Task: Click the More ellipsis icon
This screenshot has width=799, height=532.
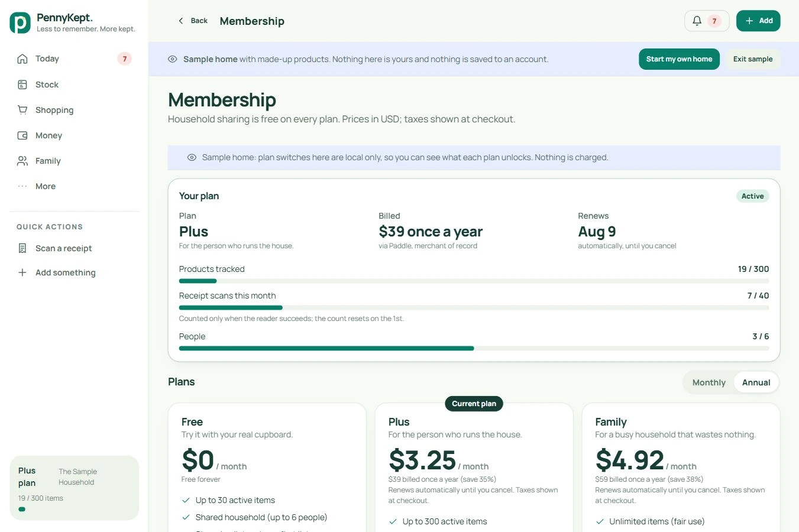Action: point(22,186)
